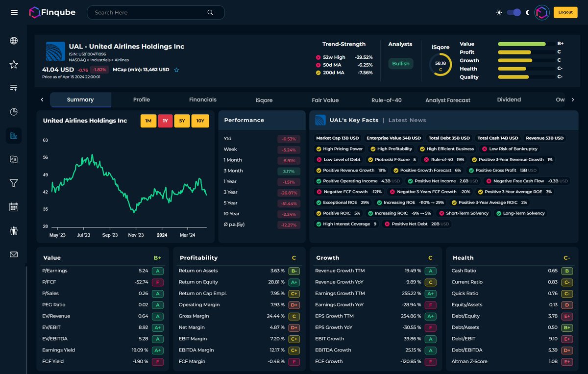The image size is (588, 374).
Task: Switch to the iSqore tab
Action: 264,100
